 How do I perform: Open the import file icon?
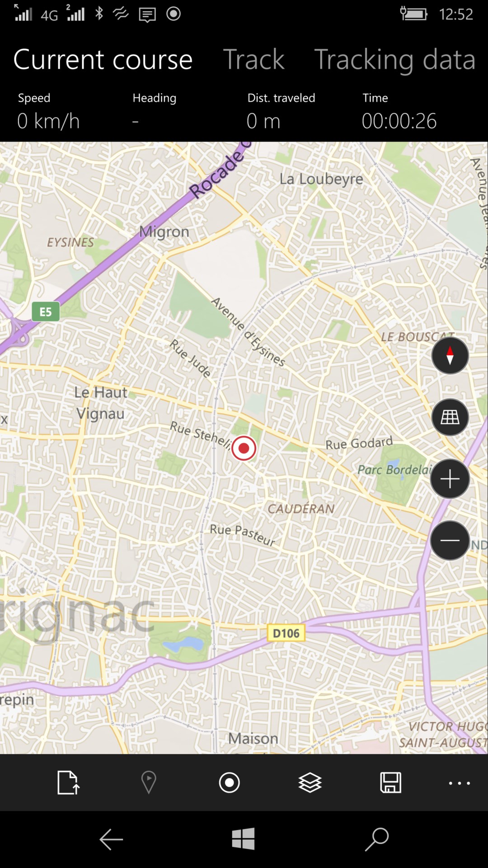69,783
